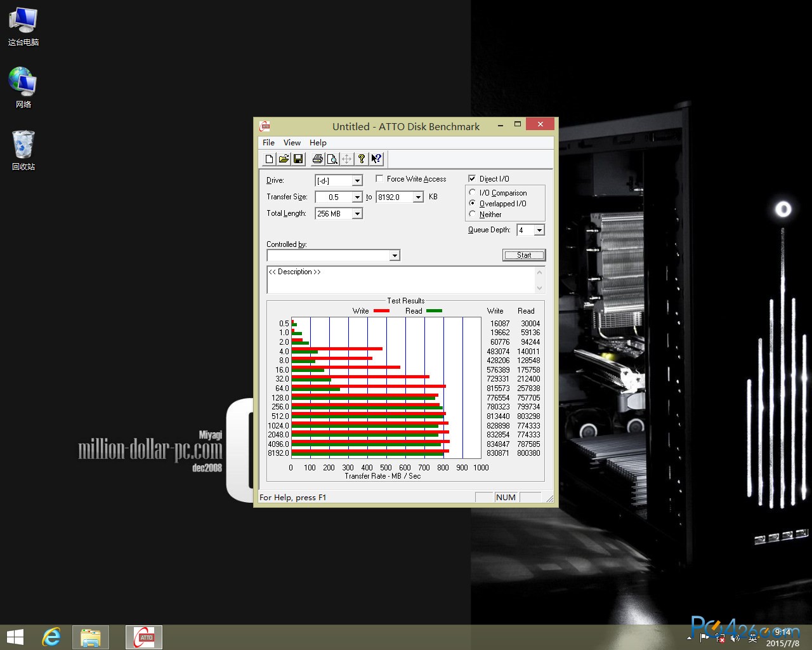Click the Write column header in results
Image resolution: width=812 pixels, height=650 pixels.
pyautogui.click(x=495, y=311)
